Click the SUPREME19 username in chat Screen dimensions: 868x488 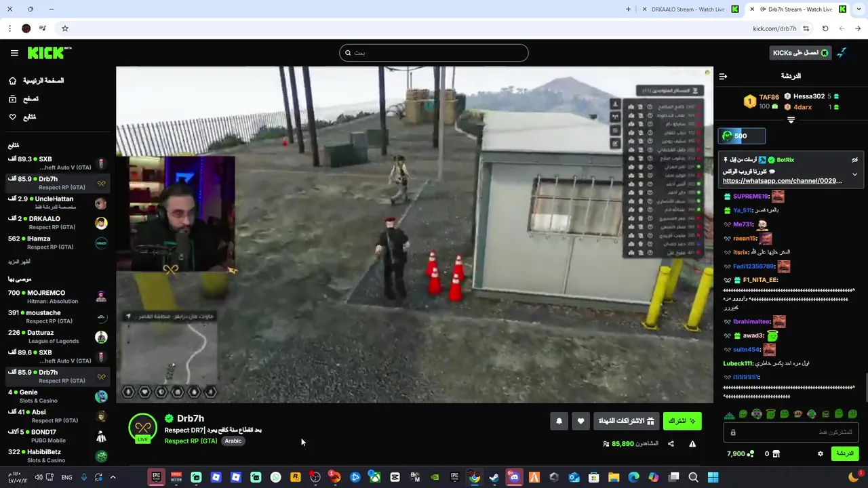751,197
